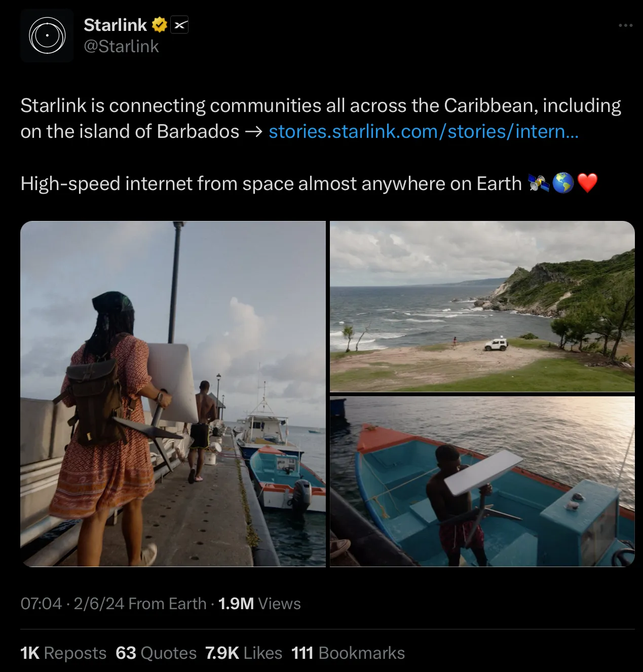Open the three-dot more options menu

coord(625,25)
